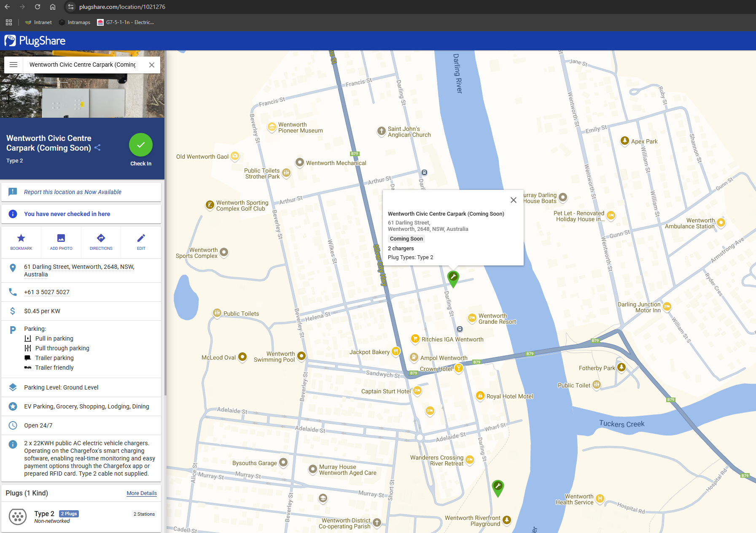Screen dimensions: 756x533
Task: Open the Intranet bookmark
Action: 38,22
